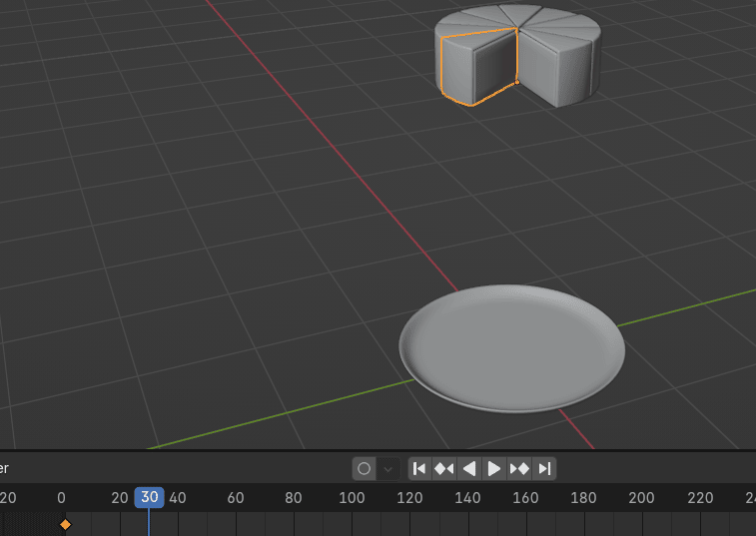Jump to the timeline end frame
Image resolution: width=756 pixels, height=536 pixels.
pos(544,468)
